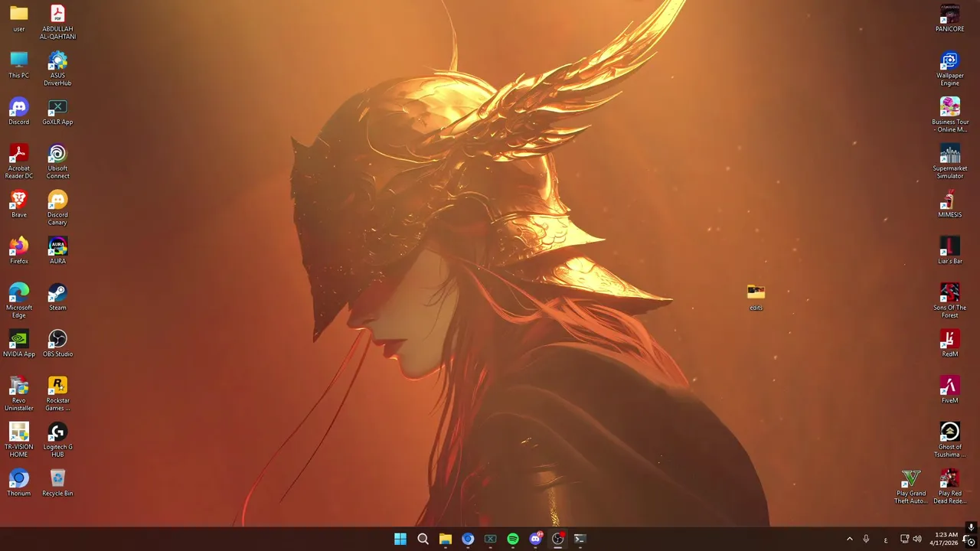Select the Brave browser shortcut
This screenshot has width=980, height=551.
pyautogui.click(x=18, y=204)
